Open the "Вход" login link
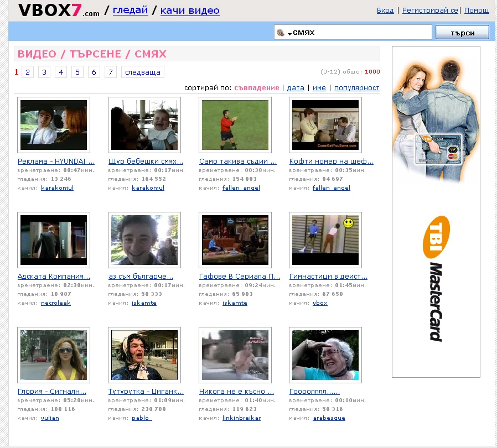Image resolution: width=497 pixels, height=448 pixels. (385, 10)
